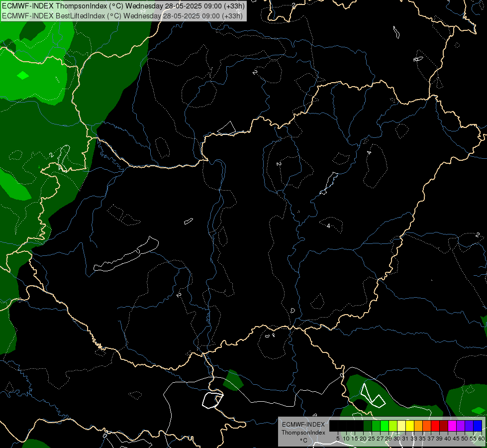Select the purple 45–50 legend swatch
Viewport: 487px width, 448px height.
[460, 426]
